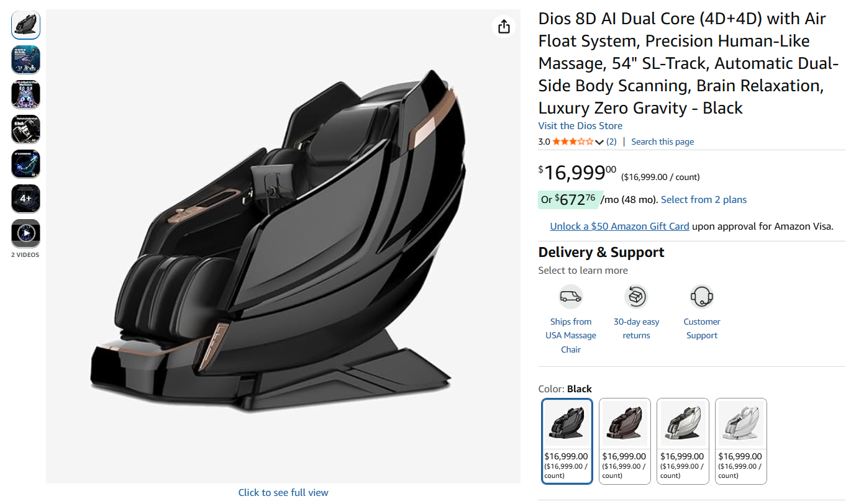This screenshot has width=851, height=504.
Task: Select the Silver chair color variant
Action: 740,423
